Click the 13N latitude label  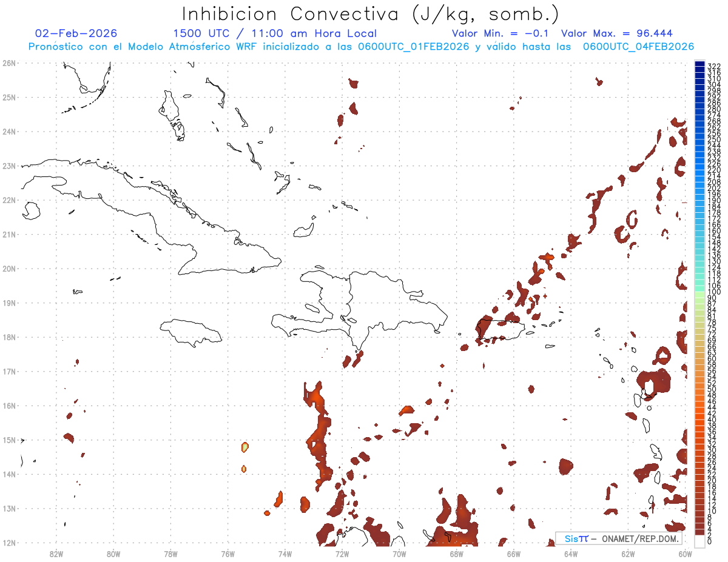tap(8, 508)
